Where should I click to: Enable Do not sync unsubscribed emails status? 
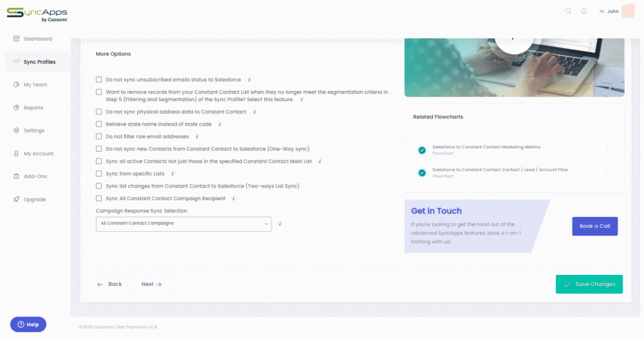pos(99,79)
